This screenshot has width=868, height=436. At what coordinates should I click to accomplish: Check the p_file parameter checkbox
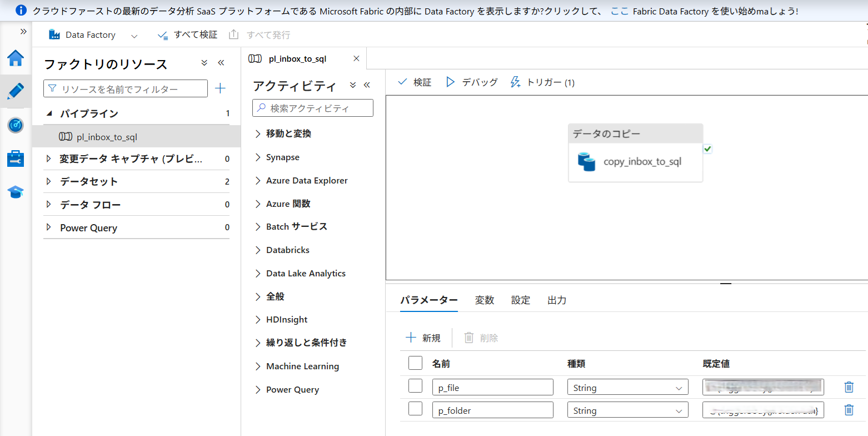coord(415,386)
